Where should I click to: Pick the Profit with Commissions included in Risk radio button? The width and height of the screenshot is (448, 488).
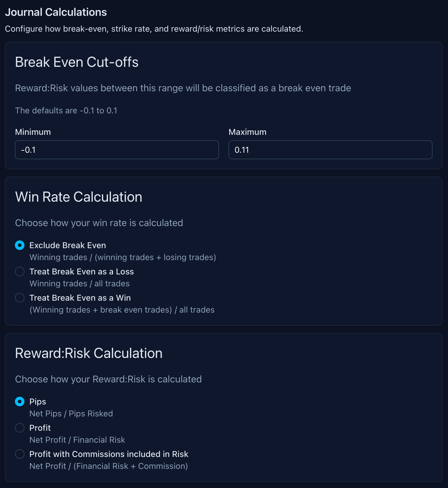20,454
